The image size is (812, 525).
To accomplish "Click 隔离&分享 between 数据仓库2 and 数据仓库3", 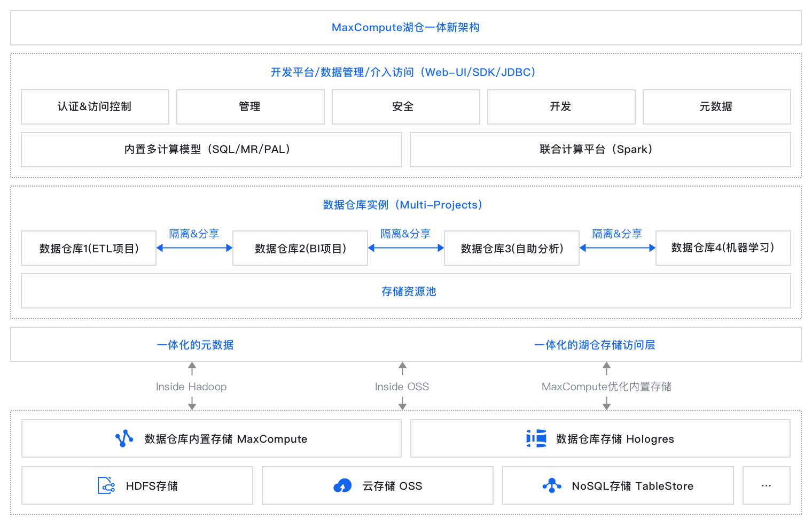I will pos(406,234).
